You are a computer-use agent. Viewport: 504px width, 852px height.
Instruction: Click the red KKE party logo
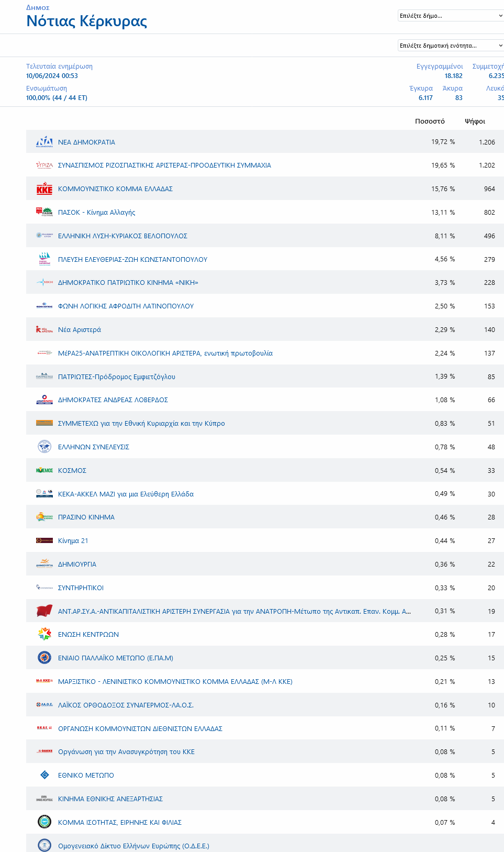pos(44,189)
